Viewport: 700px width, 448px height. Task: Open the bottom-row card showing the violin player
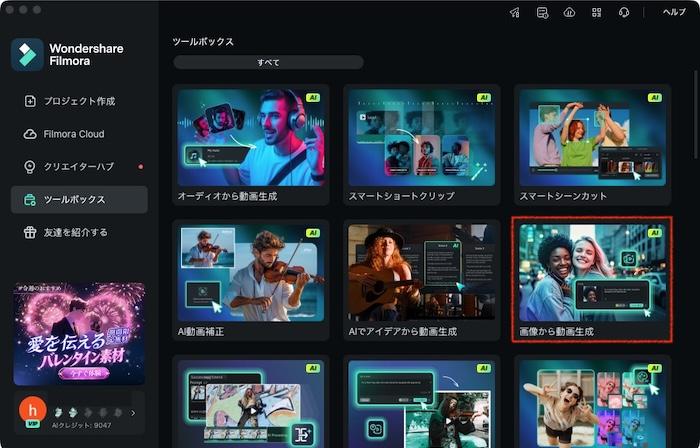(x=422, y=402)
